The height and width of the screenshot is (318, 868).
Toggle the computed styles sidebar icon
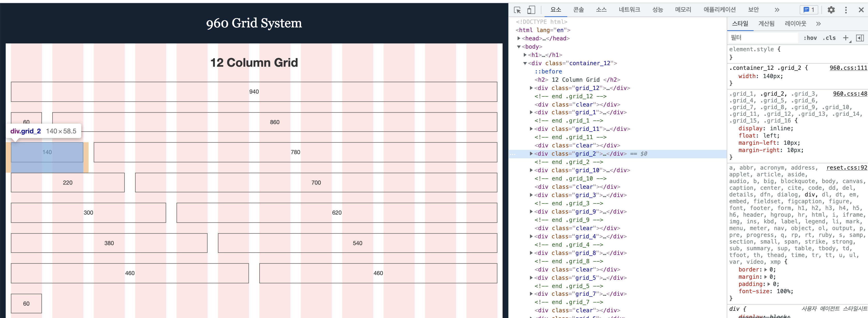(x=860, y=38)
